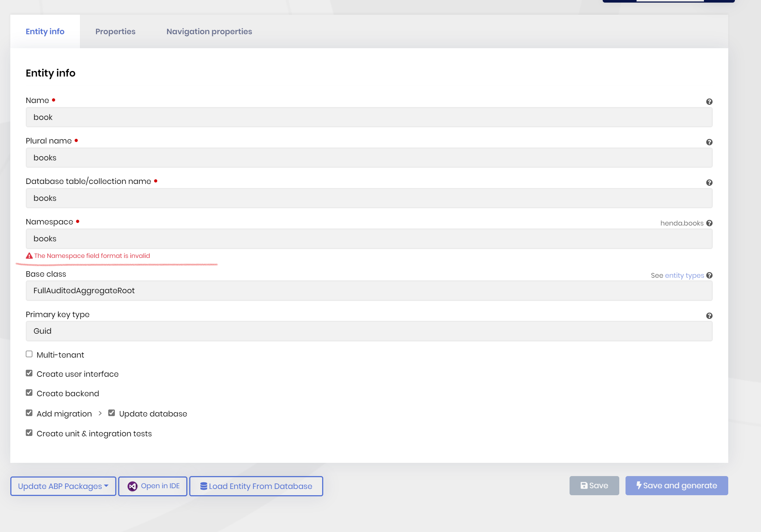761x532 pixels.
Task: Switch to the Properties tab
Action: tap(115, 32)
